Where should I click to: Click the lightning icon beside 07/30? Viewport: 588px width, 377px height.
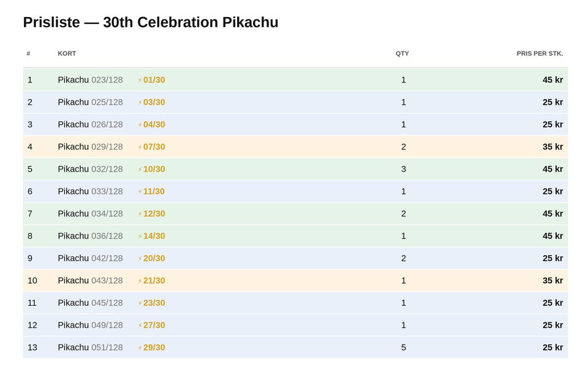140,147
